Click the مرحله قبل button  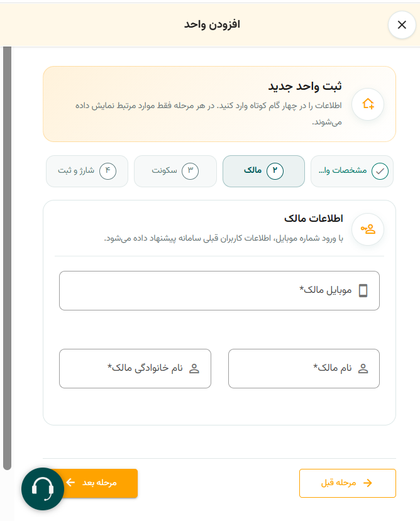[348, 483]
